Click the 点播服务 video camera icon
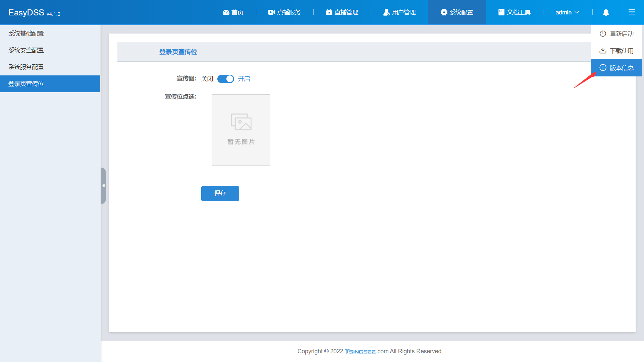The height and width of the screenshot is (362, 644). click(x=271, y=12)
